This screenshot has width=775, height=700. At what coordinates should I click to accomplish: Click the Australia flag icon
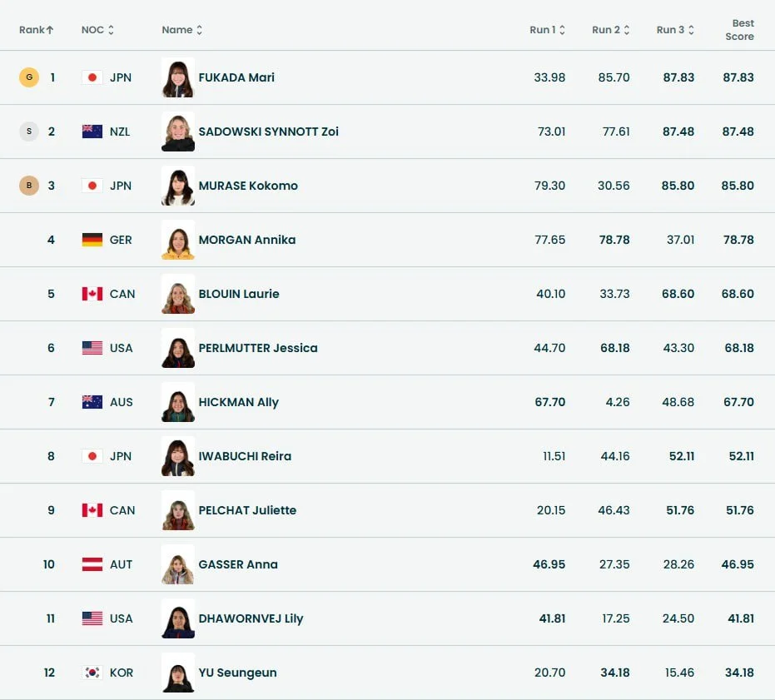pyautogui.click(x=92, y=402)
